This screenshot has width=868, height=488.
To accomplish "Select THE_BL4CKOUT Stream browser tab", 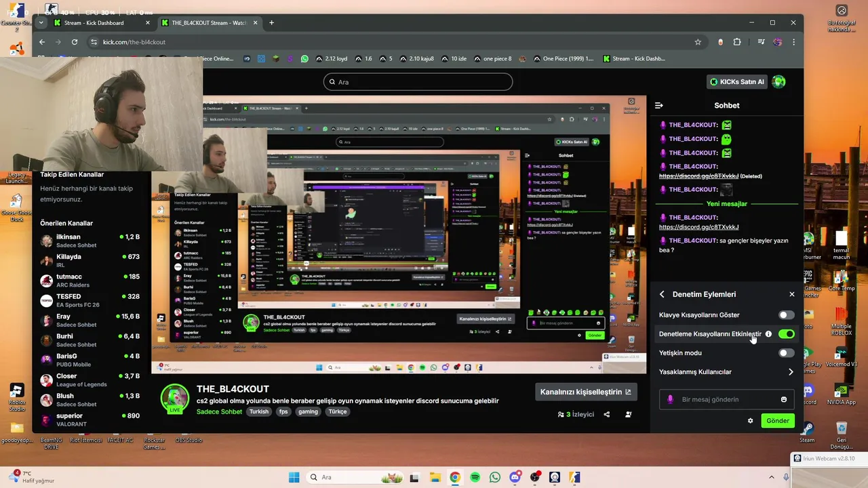I will (210, 23).
